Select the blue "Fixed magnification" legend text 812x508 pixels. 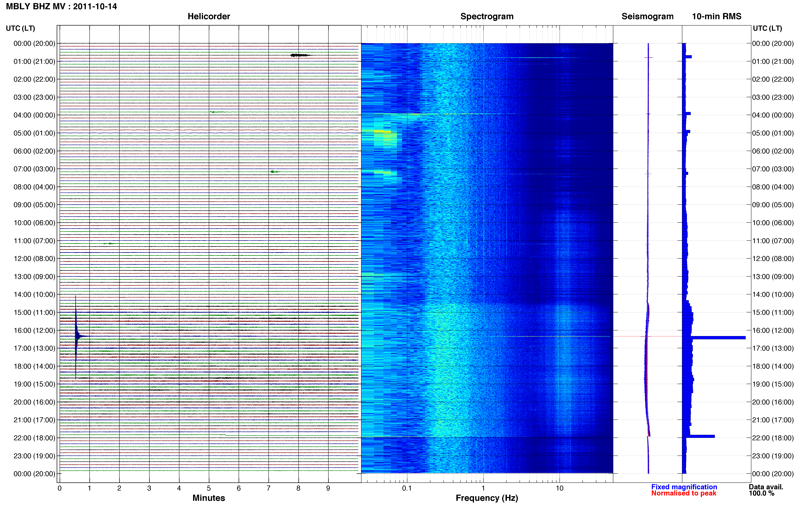[684, 487]
